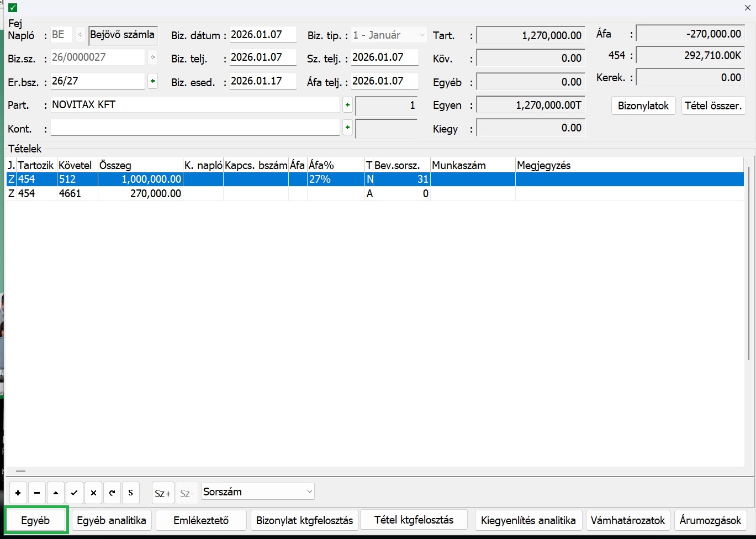
Task: Click the Sz+ filter button
Action: (x=163, y=493)
